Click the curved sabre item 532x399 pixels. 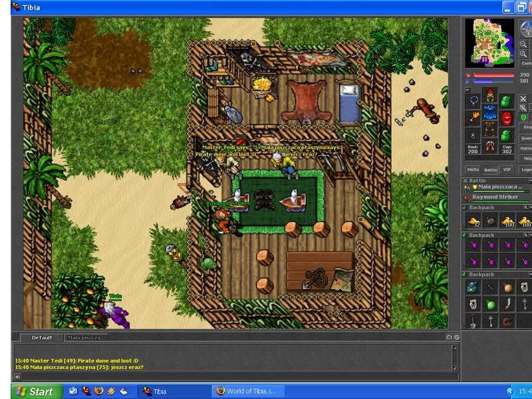(507, 305)
